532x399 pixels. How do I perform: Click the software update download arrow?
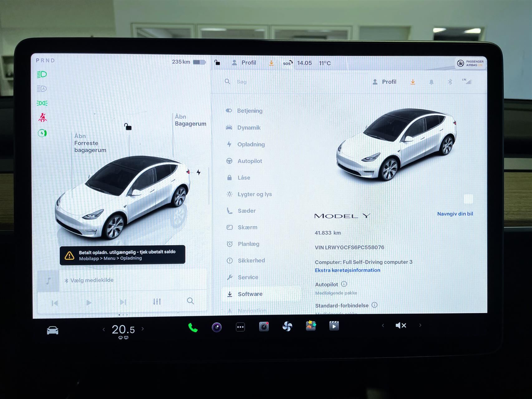[413, 82]
